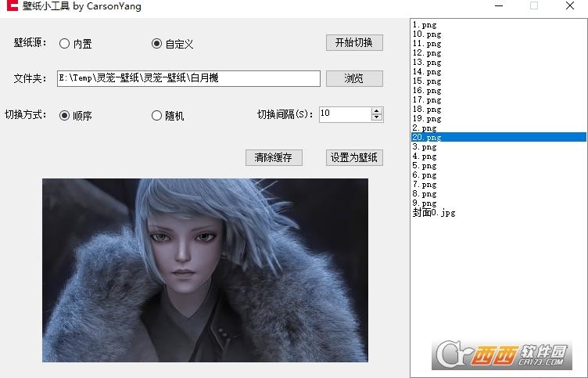Select 6.png in the file list
The width and height of the screenshot is (588, 378).
coord(498,175)
